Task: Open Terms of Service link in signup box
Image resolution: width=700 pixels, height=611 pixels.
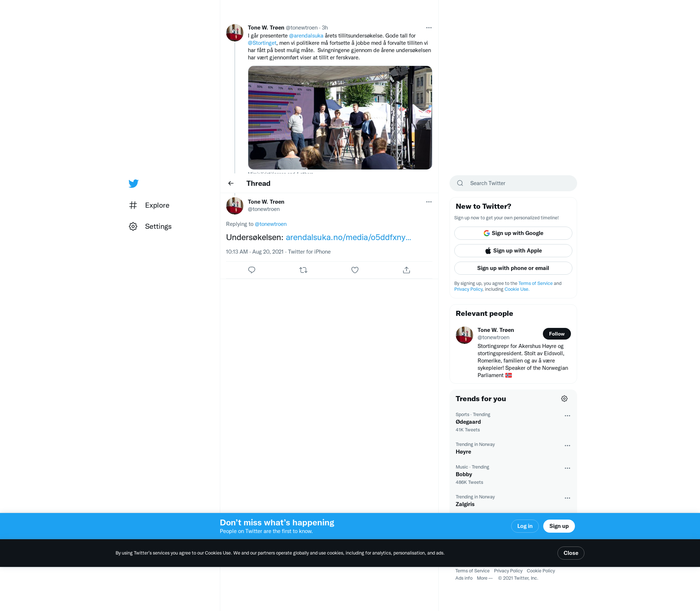Action: pos(535,283)
